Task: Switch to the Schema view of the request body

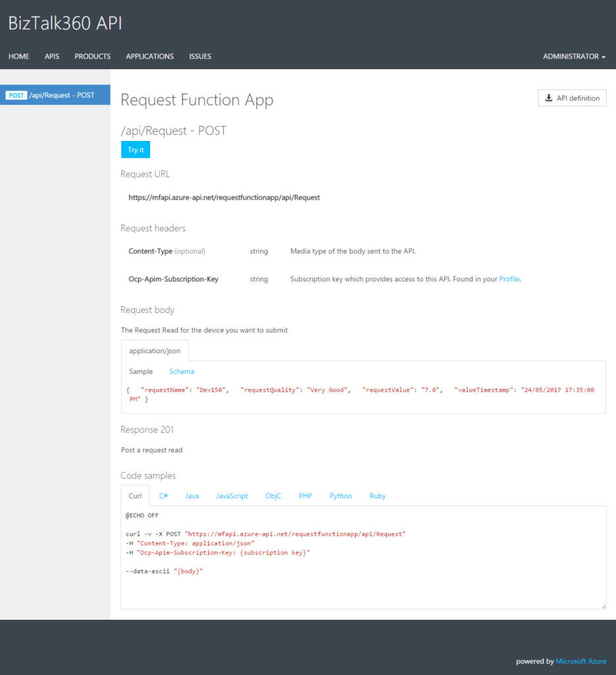Action: click(181, 371)
